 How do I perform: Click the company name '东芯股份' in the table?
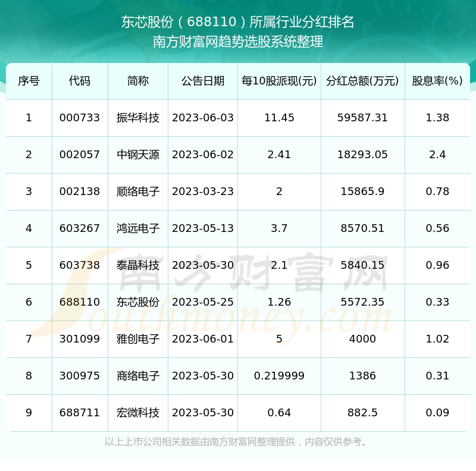point(138,302)
